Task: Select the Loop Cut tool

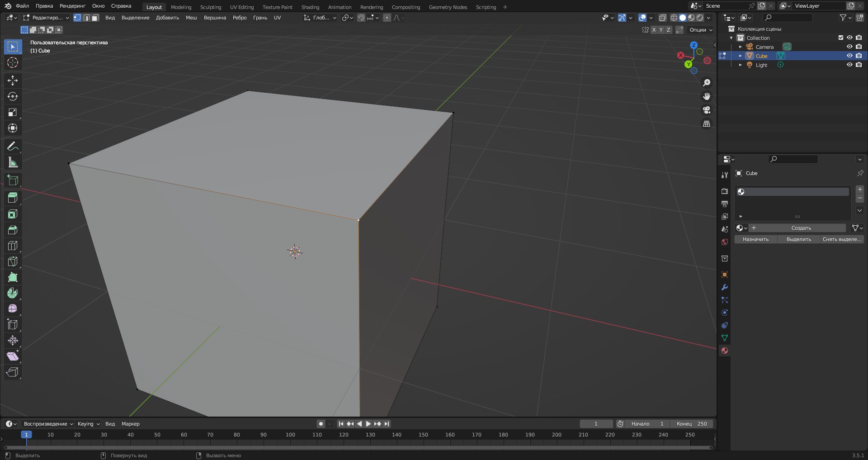Action: pos(13,246)
